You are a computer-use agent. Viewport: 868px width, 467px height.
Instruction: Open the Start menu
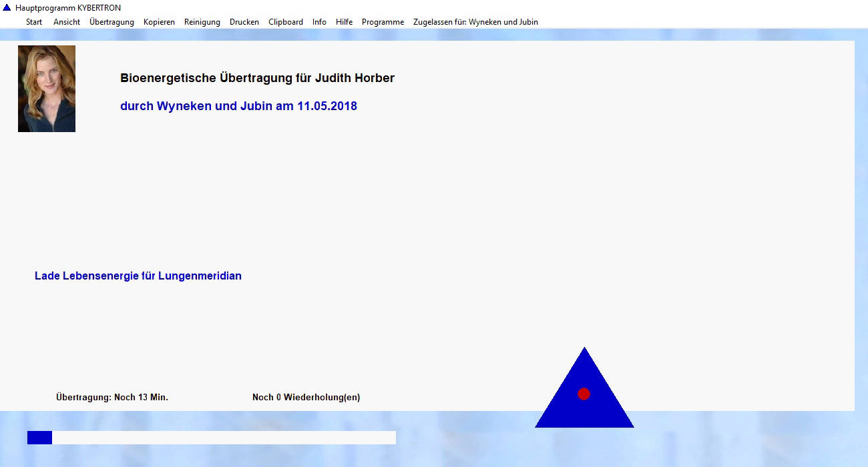coord(34,22)
